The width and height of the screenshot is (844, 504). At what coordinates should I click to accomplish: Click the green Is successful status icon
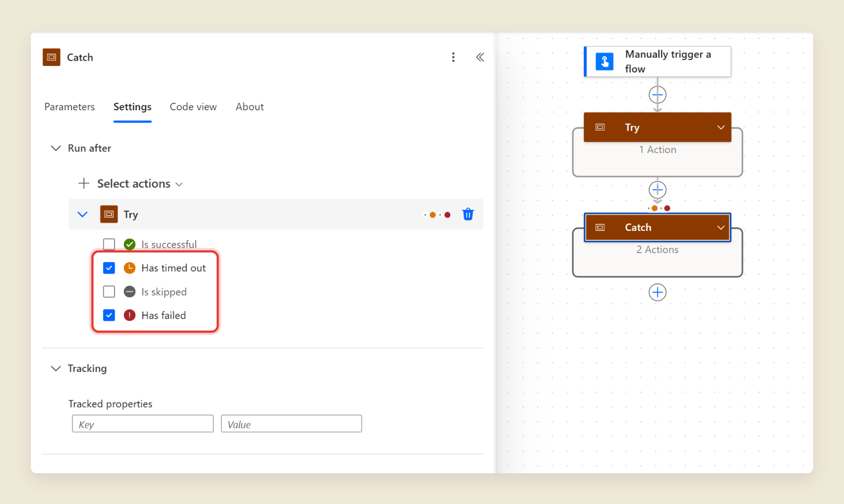tap(130, 244)
